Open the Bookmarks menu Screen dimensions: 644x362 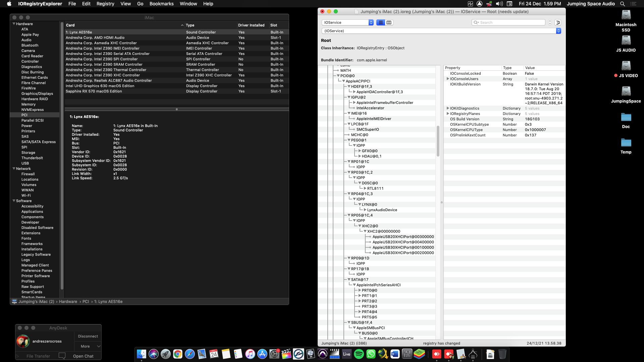click(162, 4)
